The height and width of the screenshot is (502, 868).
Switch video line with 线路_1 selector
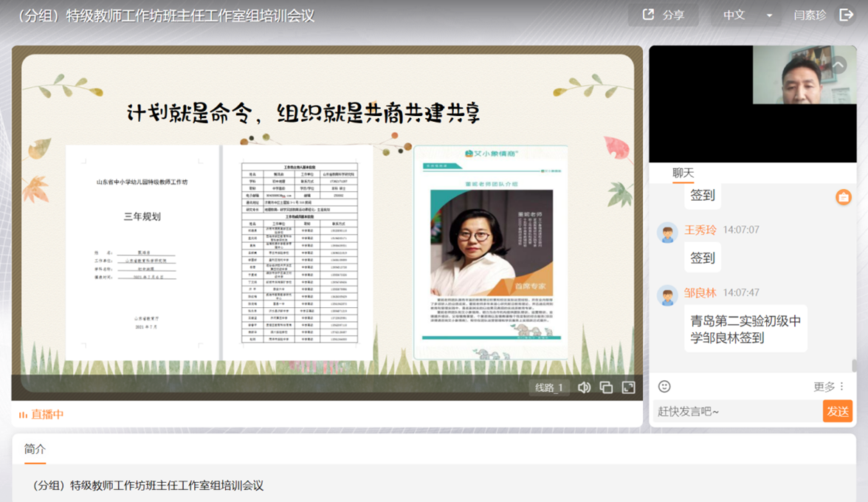549,388
